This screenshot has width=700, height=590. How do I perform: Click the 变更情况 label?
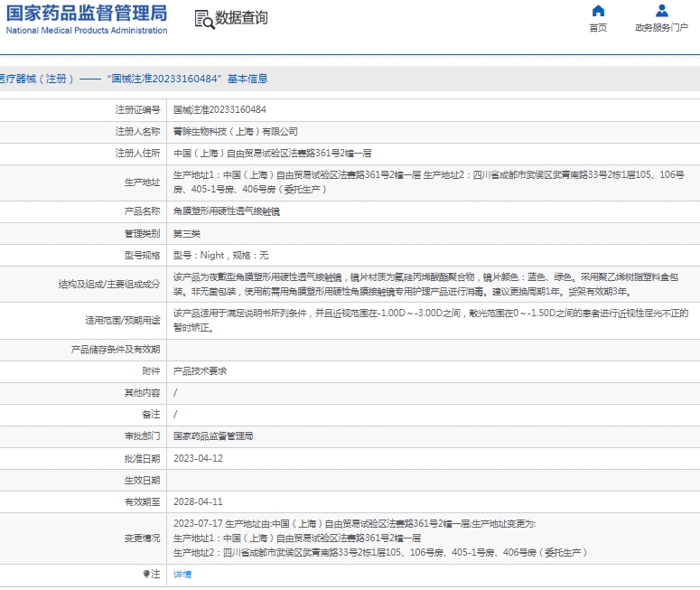142,538
